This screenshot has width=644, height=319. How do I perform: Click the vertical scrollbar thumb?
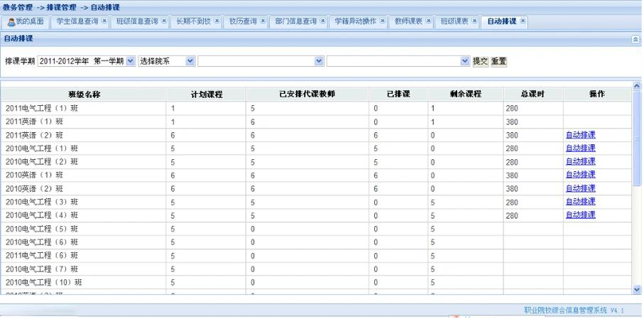(637, 137)
